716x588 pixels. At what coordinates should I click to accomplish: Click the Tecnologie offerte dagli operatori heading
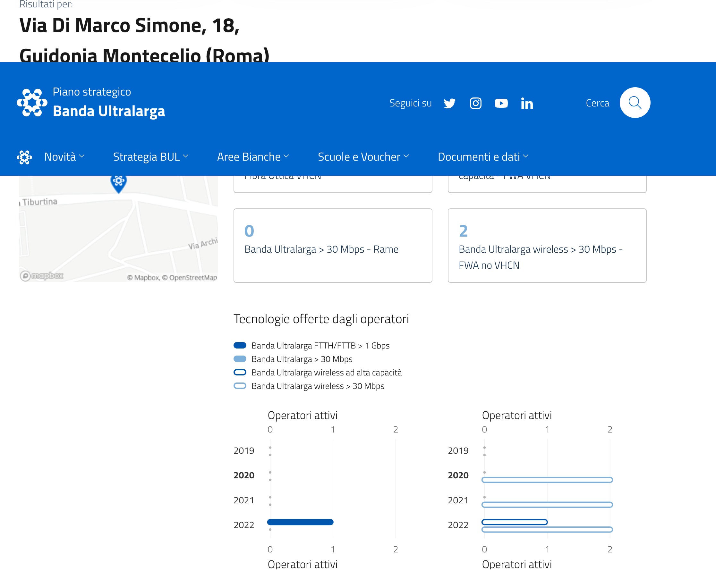tap(321, 319)
